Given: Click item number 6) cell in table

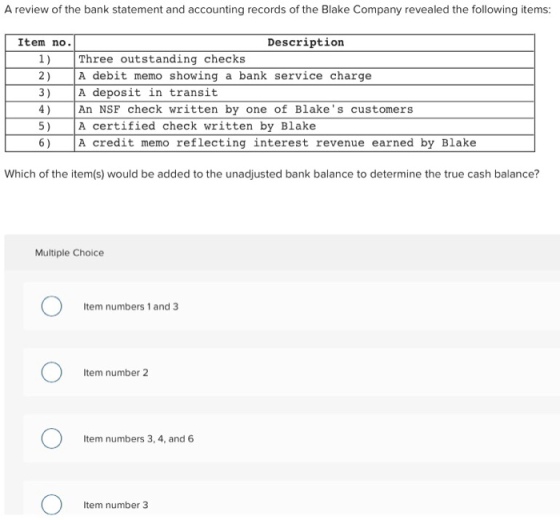Looking at the screenshot, I should tap(40, 143).
